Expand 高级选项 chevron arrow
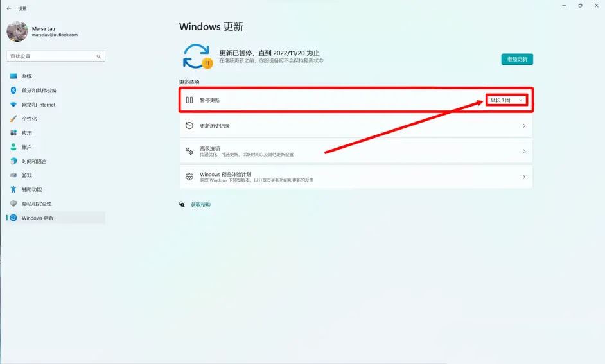The height and width of the screenshot is (364, 605). pyautogui.click(x=524, y=151)
